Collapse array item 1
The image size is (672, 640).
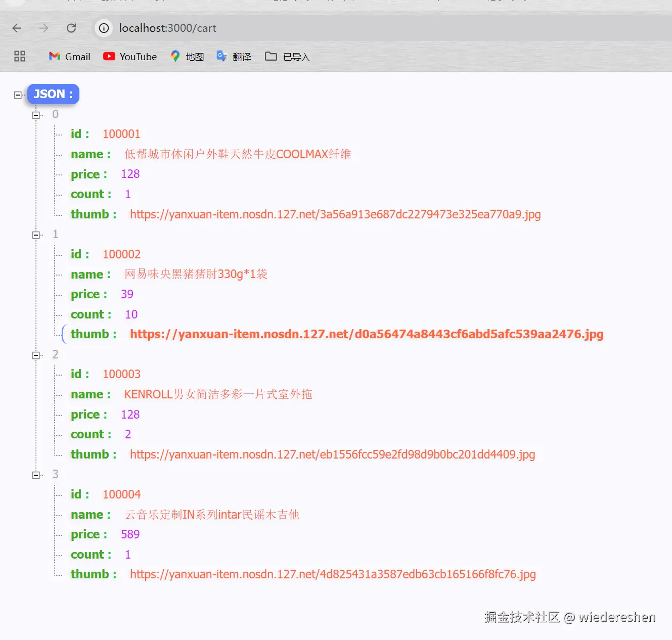coord(36,235)
